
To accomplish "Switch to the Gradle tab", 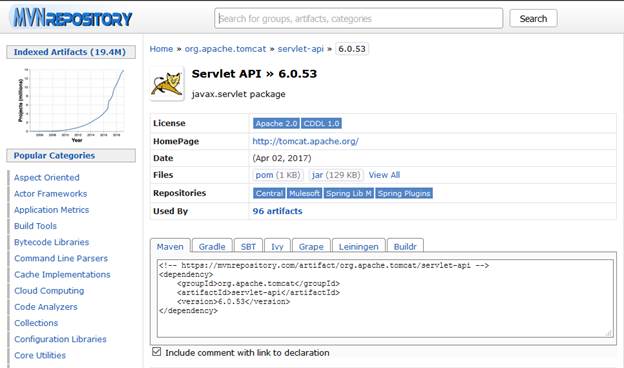I will 212,246.
